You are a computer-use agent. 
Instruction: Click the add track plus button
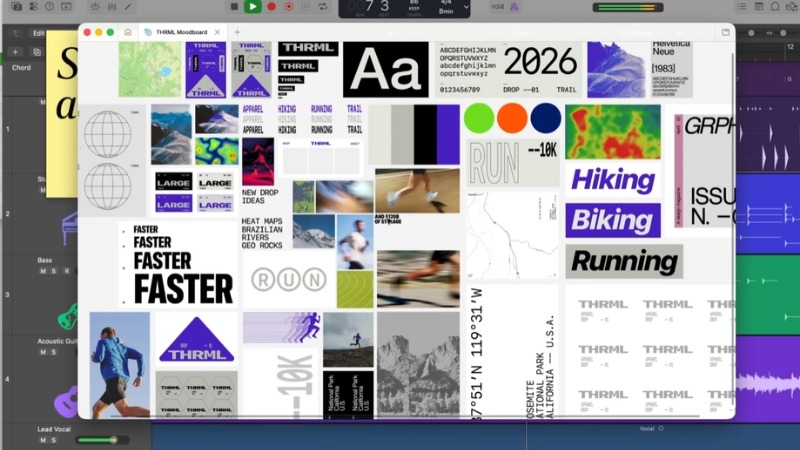tap(15, 52)
